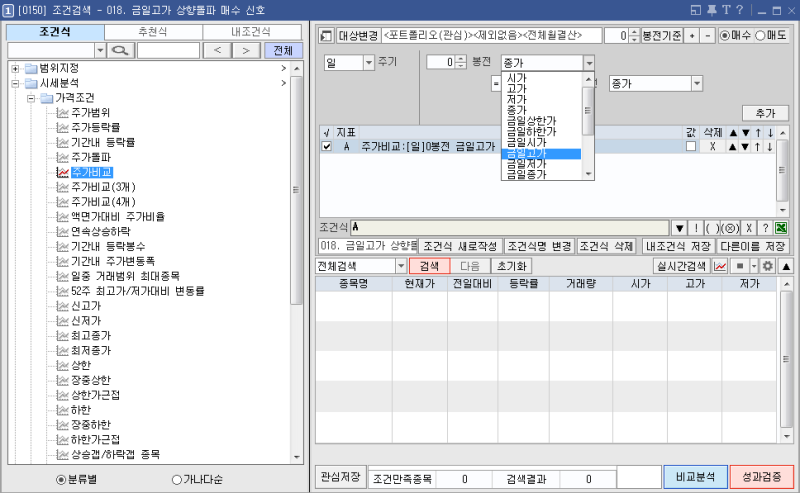This screenshot has width=800, height=493.
Task: Click the filled up-triangle in row A
Action: pyautogui.click(x=733, y=147)
